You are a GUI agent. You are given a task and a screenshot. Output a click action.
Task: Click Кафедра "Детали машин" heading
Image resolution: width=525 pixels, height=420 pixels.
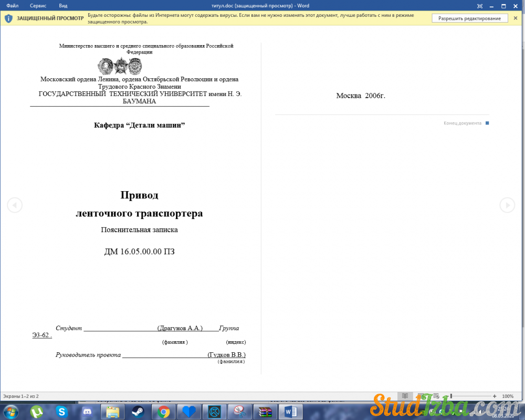[139, 125]
